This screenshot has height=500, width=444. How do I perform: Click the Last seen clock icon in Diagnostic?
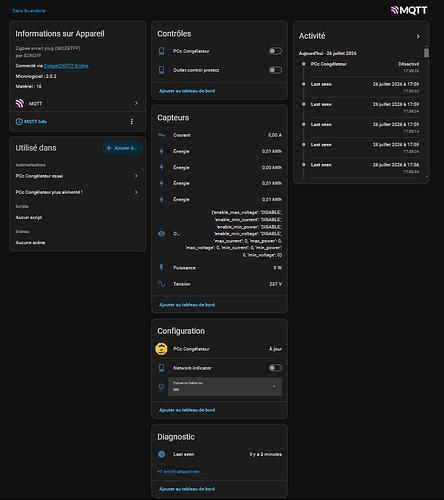tap(161, 454)
